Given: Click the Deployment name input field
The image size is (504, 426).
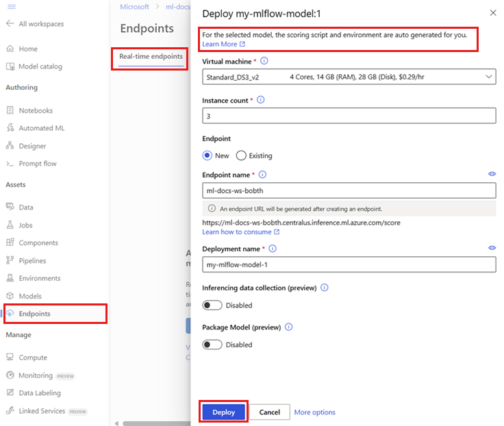Looking at the screenshot, I should tap(349, 264).
